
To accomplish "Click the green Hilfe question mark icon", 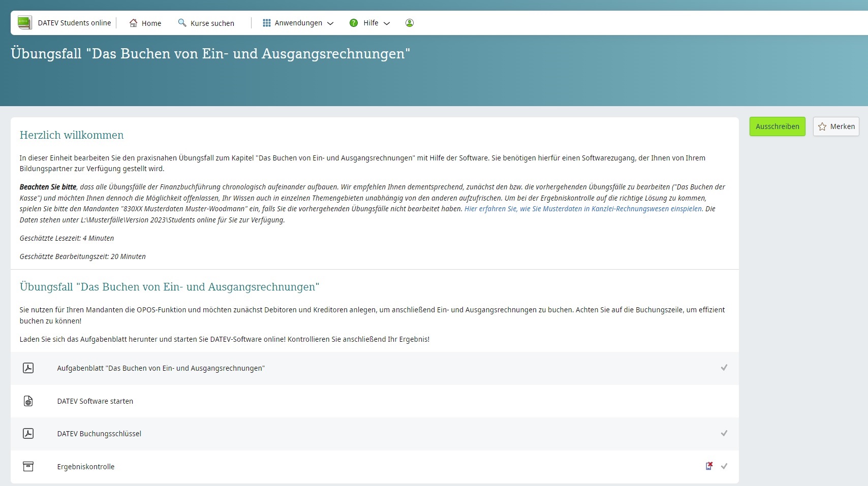I will tap(353, 23).
